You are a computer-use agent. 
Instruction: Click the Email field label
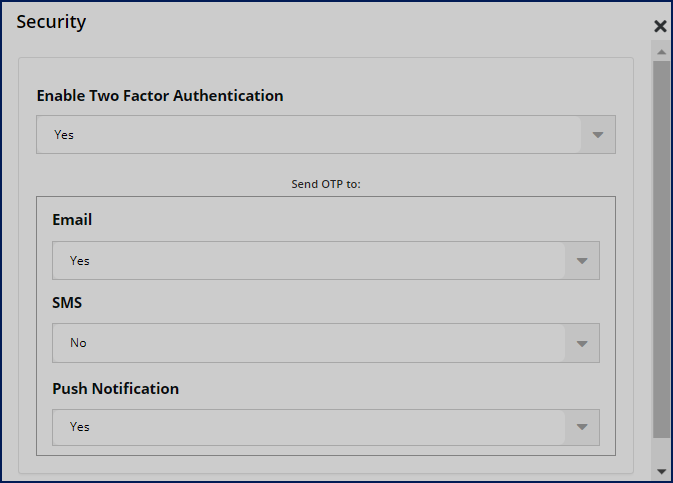pos(72,220)
